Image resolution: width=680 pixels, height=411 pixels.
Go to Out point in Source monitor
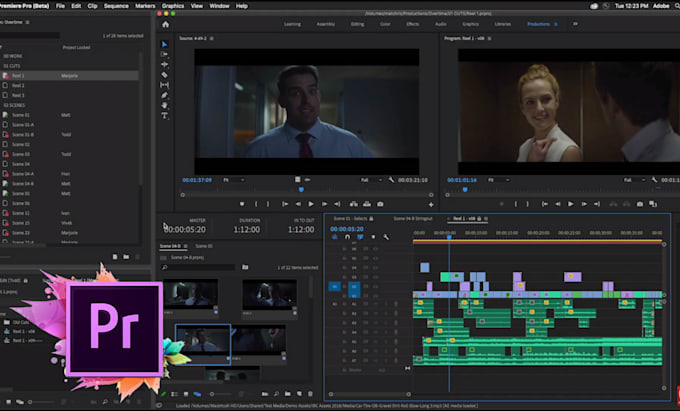coord(337,204)
